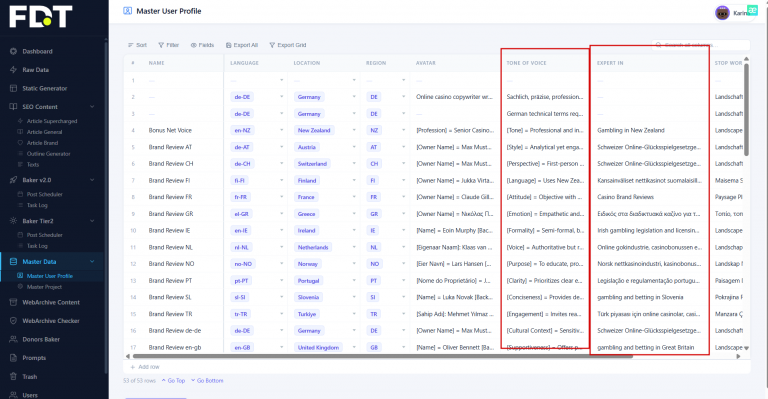Open location dropdown for Brand Review FR
Viewport: 768px width, 399px height.
coord(354,197)
